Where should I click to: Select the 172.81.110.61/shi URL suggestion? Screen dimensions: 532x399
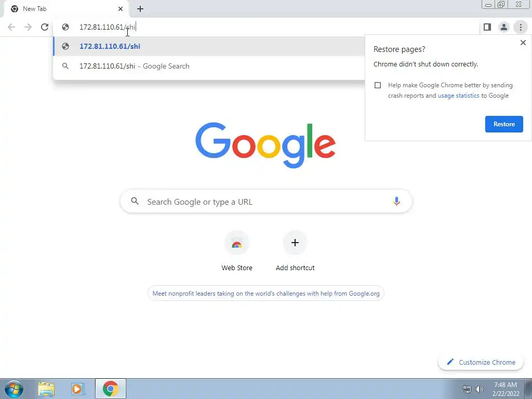point(209,46)
